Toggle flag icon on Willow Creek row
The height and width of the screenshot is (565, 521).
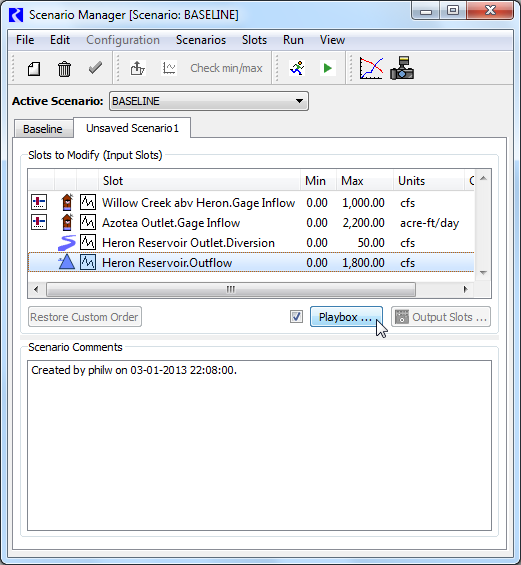pyautogui.click(x=39, y=202)
